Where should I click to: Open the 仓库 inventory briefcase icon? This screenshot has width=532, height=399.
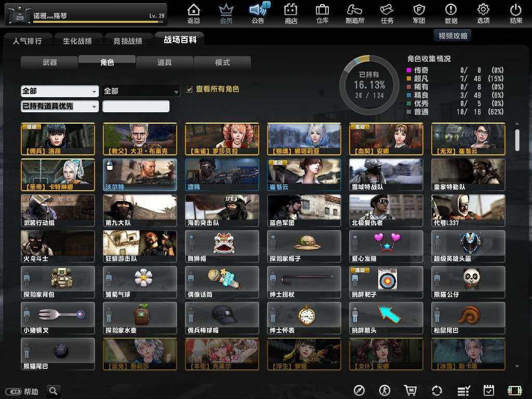coord(322,14)
